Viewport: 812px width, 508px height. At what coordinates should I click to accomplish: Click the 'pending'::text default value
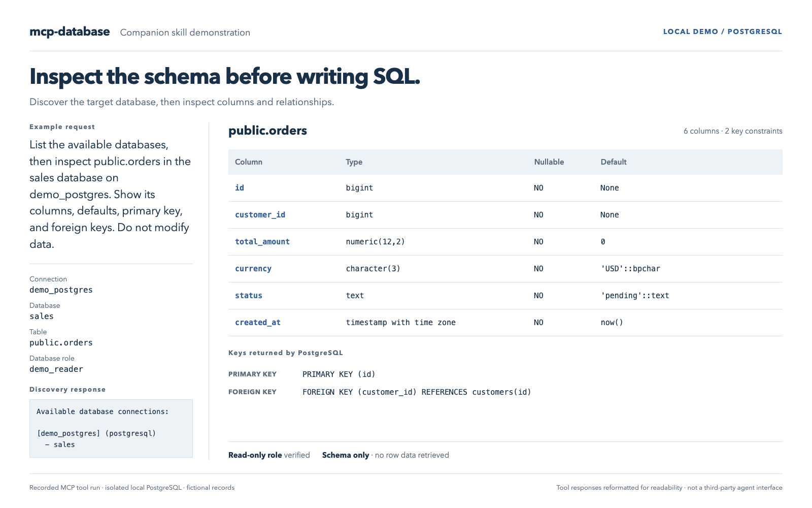click(x=635, y=296)
